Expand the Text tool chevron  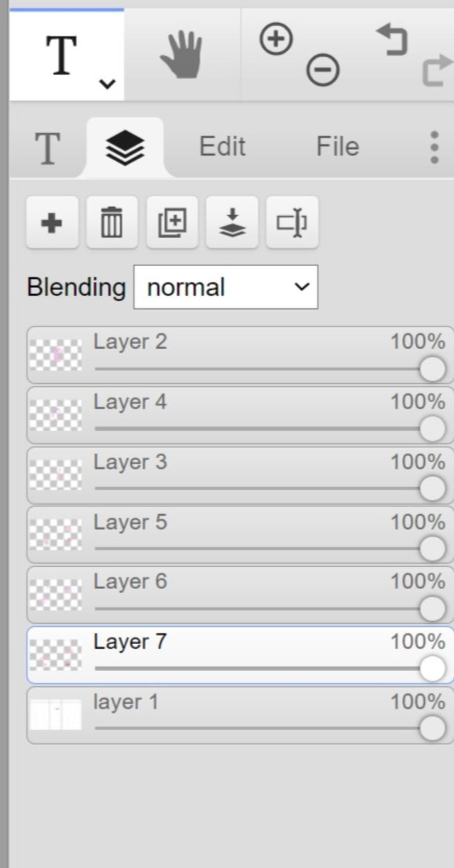point(107,84)
